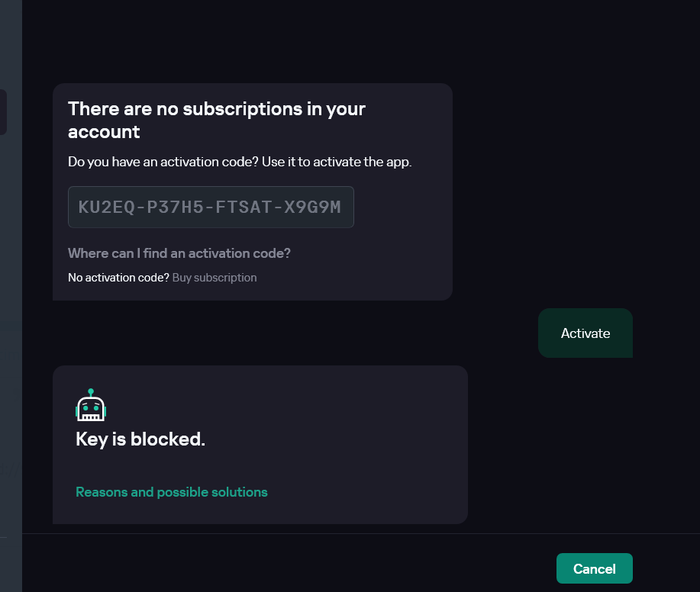Click the word "account" in the heading
The height and width of the screenshot is (592, 700).
click(104, 132)
